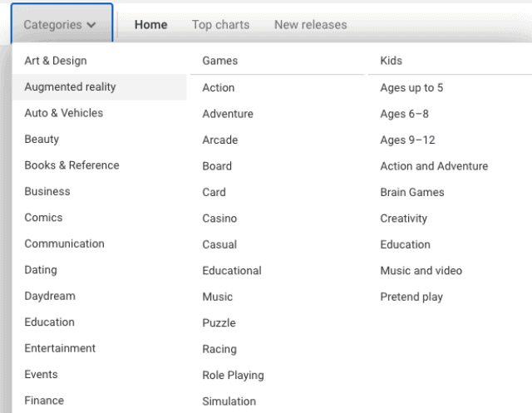532x413 pixels.
Task: Open Music and video category
Action: [421, 271]
